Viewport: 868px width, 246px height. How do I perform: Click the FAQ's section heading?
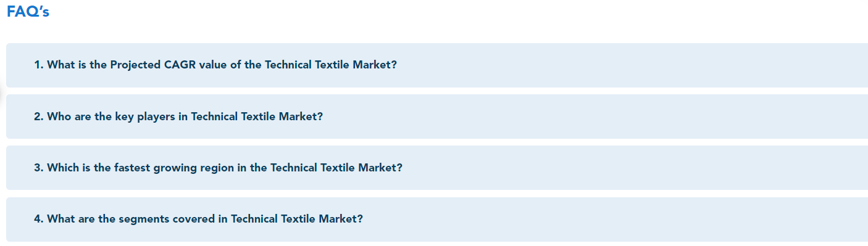tap(28, 12)
